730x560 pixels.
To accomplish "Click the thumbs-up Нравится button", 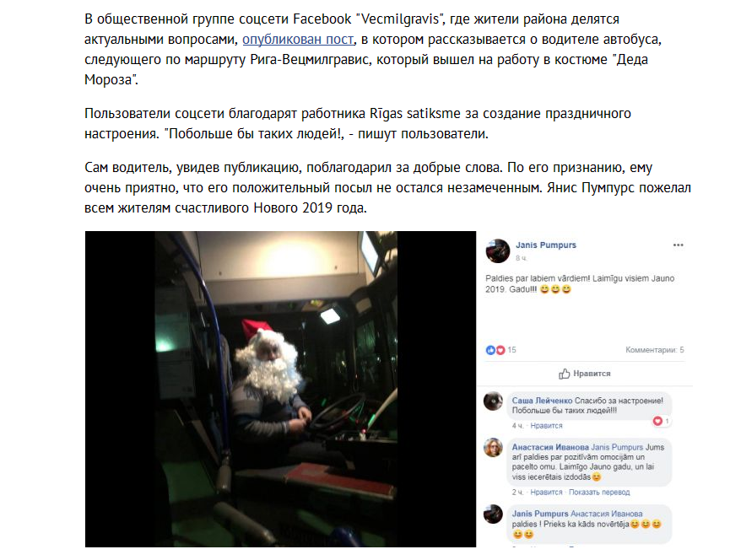I will coord(585,374).
